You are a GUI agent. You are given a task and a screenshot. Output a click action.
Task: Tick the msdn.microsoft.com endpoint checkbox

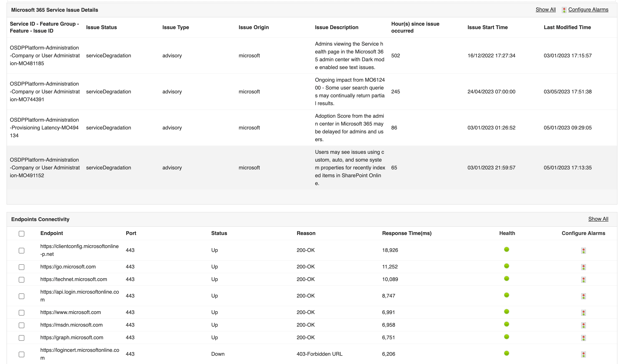tap(22, 325)
